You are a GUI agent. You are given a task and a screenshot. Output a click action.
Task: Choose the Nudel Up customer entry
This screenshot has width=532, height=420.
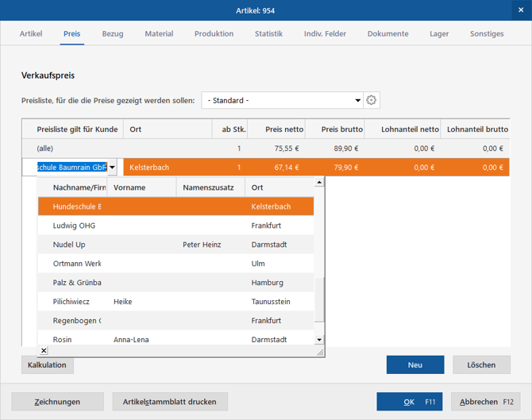pos(175,245)
